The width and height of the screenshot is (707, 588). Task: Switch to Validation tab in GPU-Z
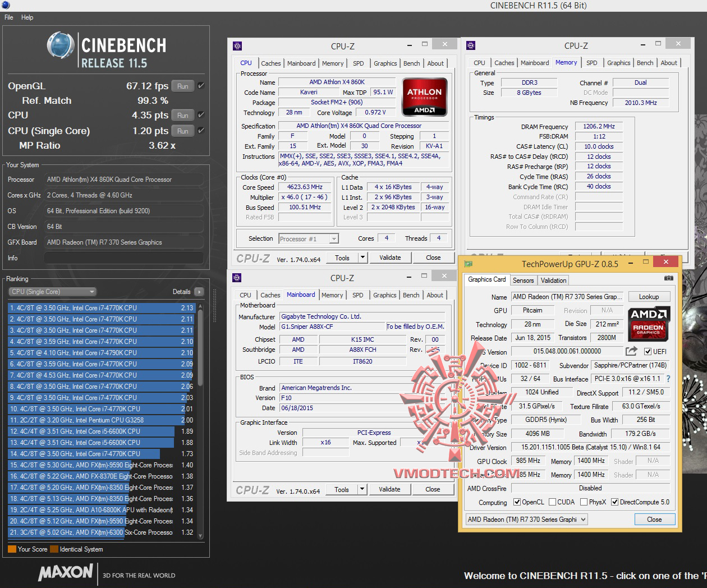pyautogui.click(x=554, y=281)
